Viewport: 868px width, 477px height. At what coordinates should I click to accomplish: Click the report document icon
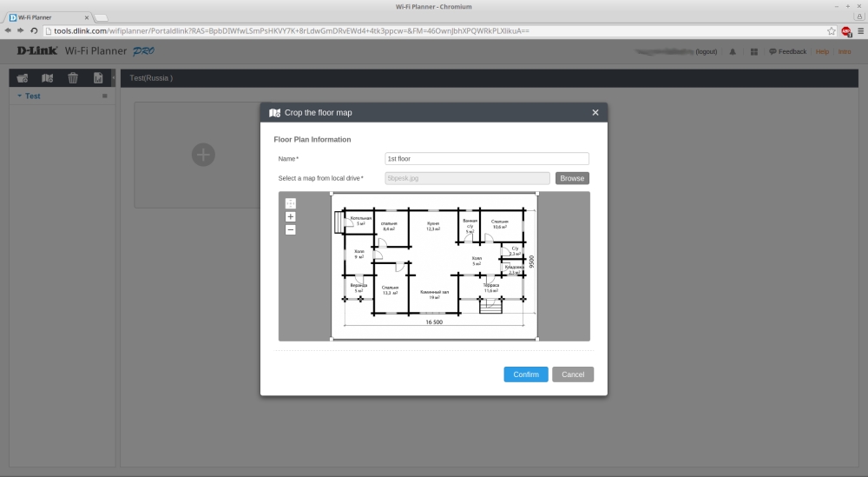[x=98, y=78]
